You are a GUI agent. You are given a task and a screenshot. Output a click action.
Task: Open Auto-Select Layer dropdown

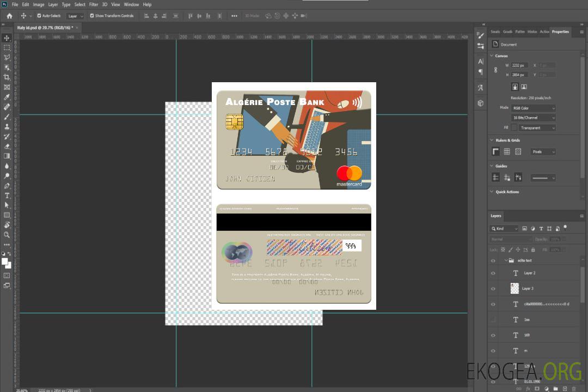pos(75,16)
